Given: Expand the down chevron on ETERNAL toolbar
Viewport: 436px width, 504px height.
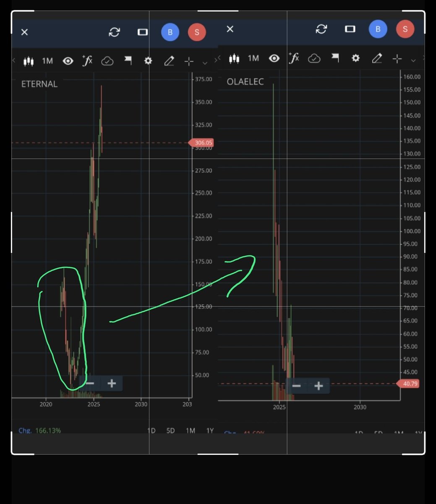Looking at the screenshot, I should click(x=205, y=63).
